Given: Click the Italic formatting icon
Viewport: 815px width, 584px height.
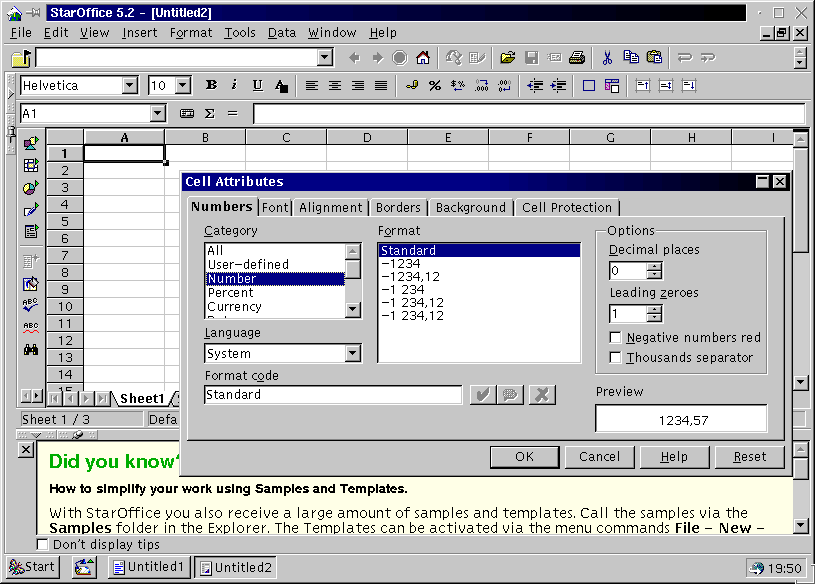Looking at the screenshot, I should coord(234,85).
